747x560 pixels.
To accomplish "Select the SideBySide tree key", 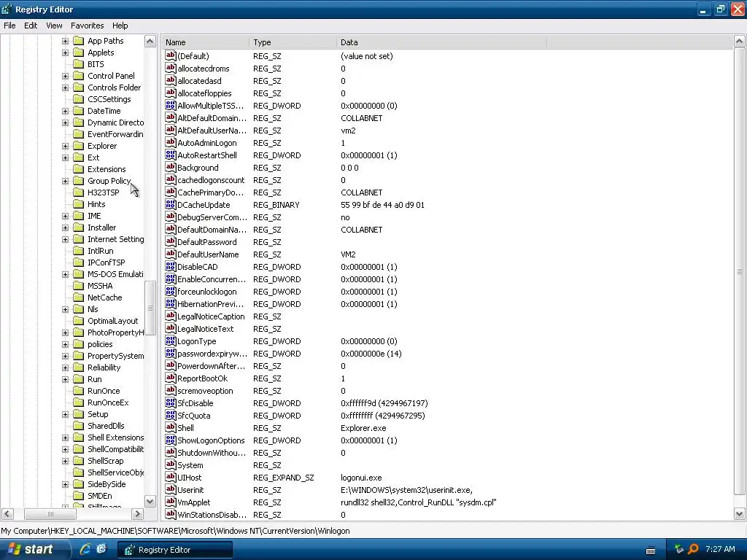I will (107, 484).
